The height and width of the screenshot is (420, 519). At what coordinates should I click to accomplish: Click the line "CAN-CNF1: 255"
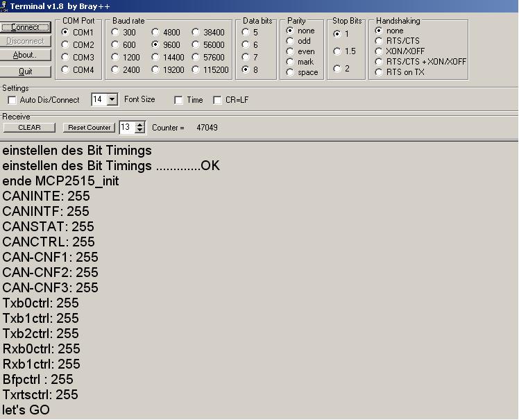coord(51,257)
